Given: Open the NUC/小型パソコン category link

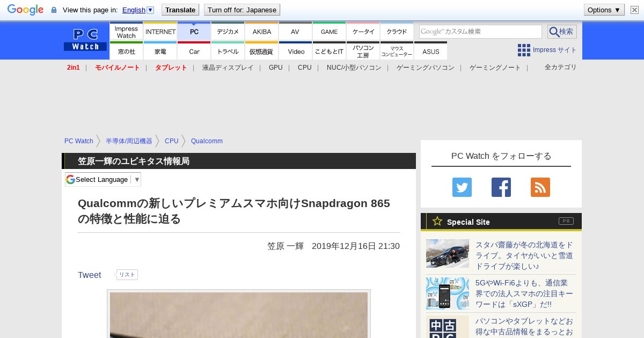Looking at the screenshot, I should (354, 68).
